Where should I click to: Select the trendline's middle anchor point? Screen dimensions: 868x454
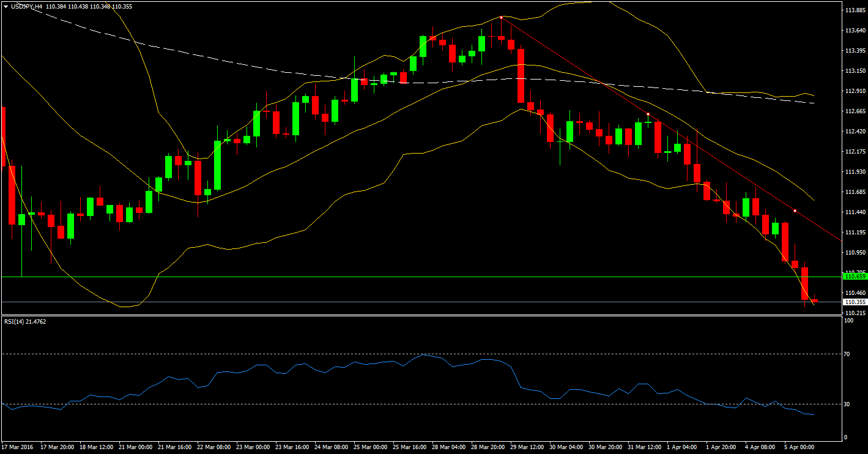click(648, 114)
